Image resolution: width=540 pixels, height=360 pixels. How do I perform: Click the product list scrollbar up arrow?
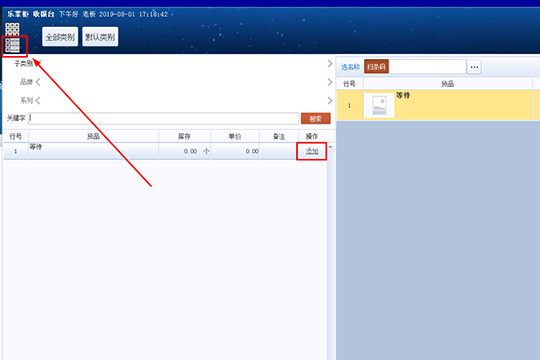(331, 147)
